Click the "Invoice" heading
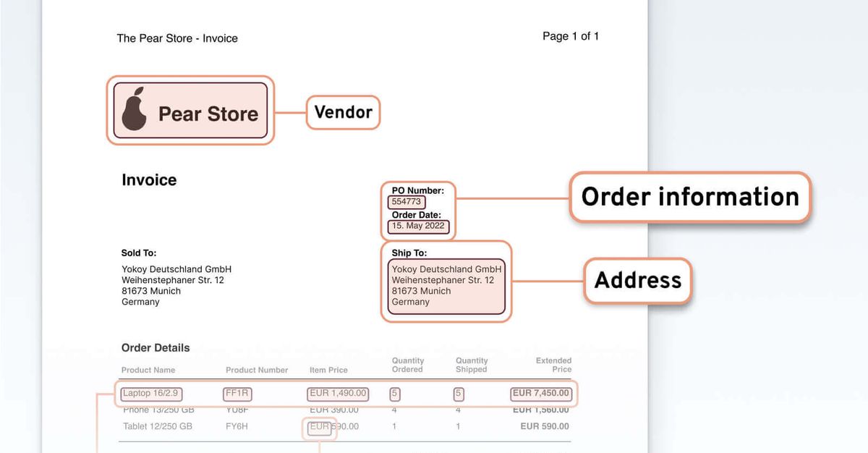 point(149,180)
